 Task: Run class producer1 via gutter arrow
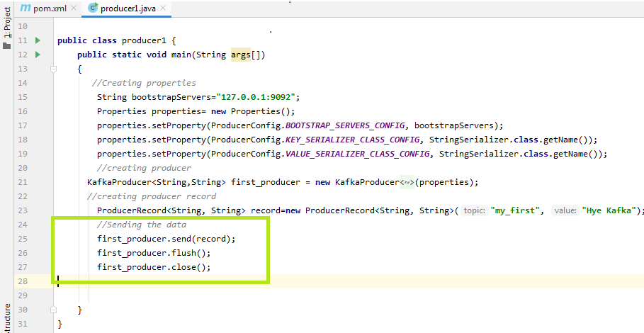[38, 40]
